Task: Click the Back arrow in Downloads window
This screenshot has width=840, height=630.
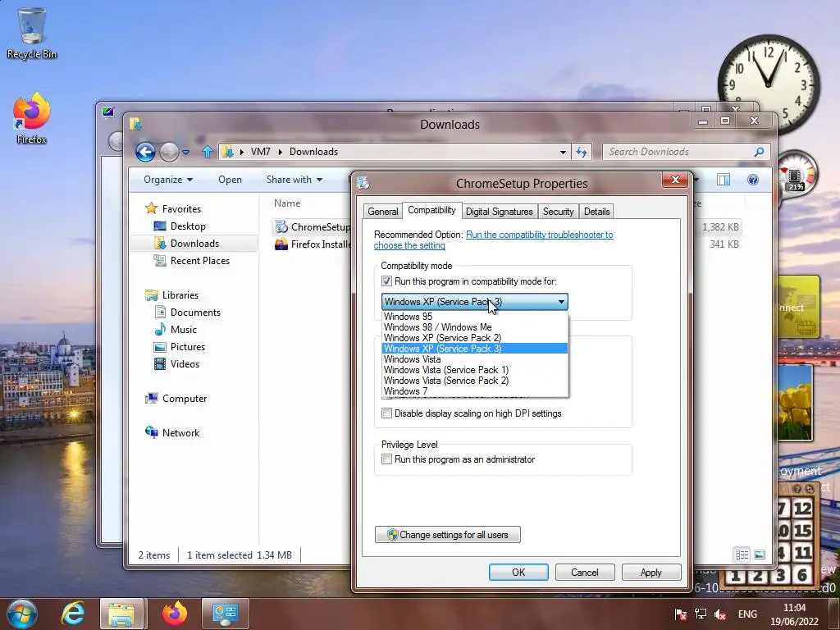Action: point(145,152)
